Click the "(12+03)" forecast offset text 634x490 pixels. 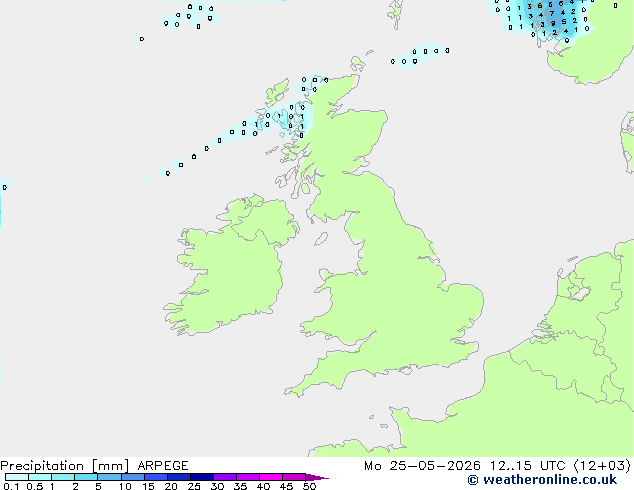point(602,466)
